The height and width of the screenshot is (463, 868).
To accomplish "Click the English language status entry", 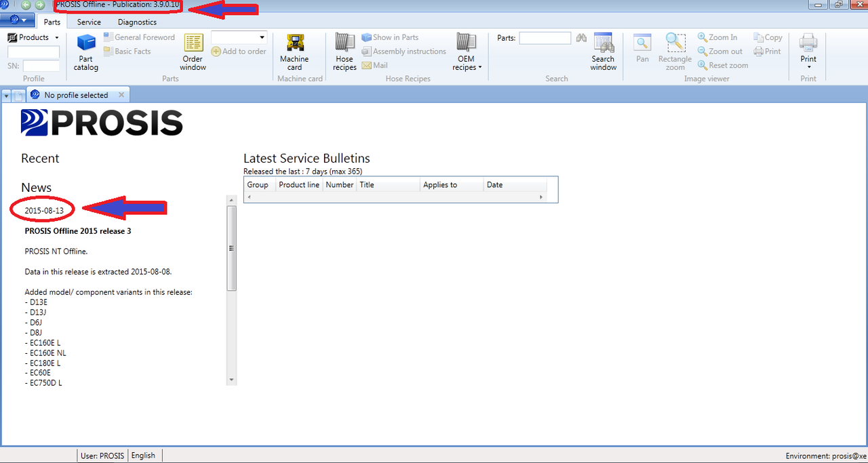I will click(x=144, y=456).
